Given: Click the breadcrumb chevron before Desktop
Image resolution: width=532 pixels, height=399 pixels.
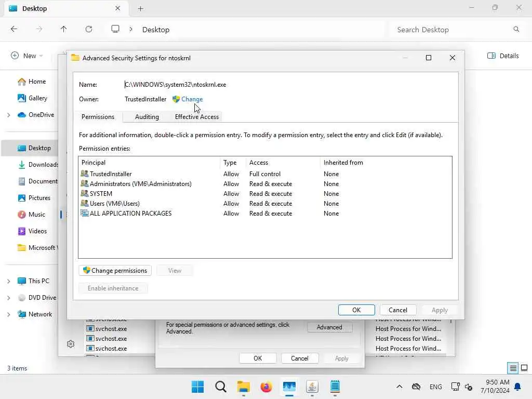Looking at the screenshot, I should click(130, 30).
